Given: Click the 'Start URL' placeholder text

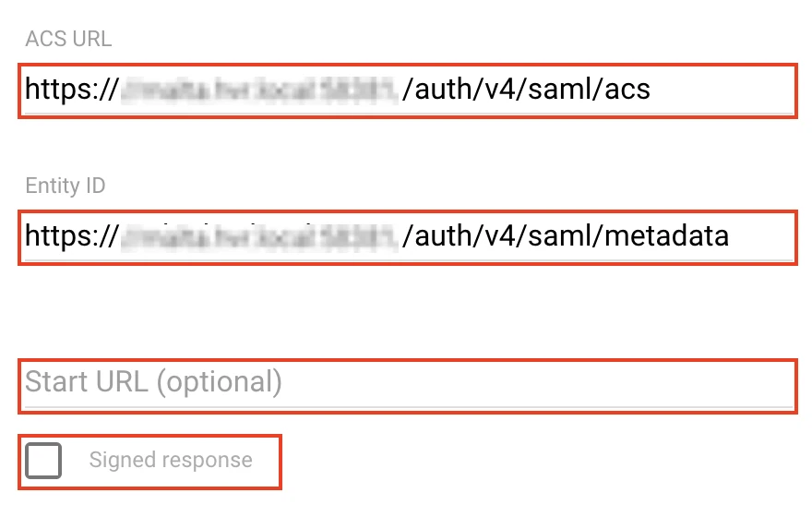Looking at the screenshot, I should (x=87, y=382).
